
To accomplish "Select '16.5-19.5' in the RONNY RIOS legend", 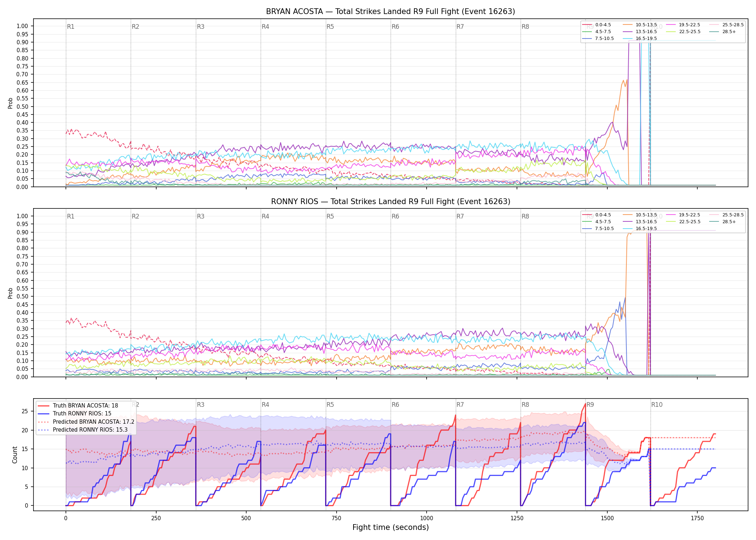I will pyautogui.click(x=646, y=229).
